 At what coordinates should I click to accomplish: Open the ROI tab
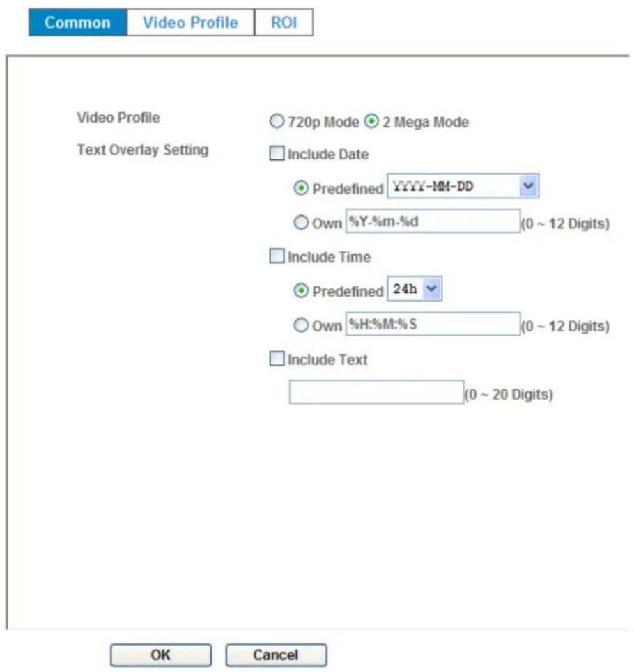tap(284, 22)
